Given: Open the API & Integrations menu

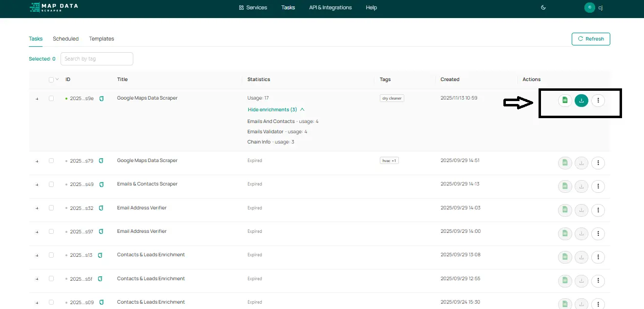Looking at the screenshot, I should point(330,7).
